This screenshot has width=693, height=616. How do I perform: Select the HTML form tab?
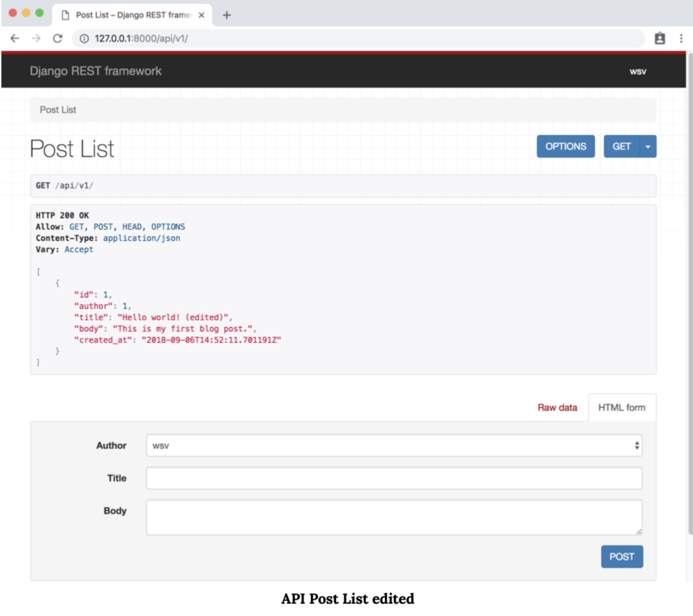pyautogui.click(x=622, y=408)
